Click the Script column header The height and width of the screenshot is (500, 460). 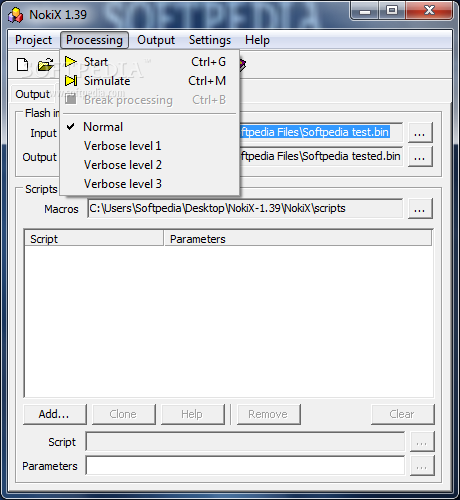pos(94,239)
